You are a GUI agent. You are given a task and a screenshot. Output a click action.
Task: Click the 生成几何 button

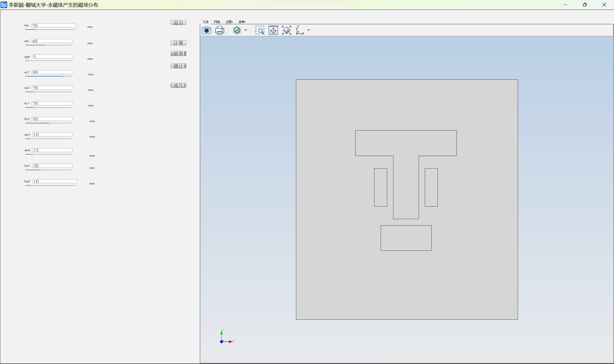(178, 85)
